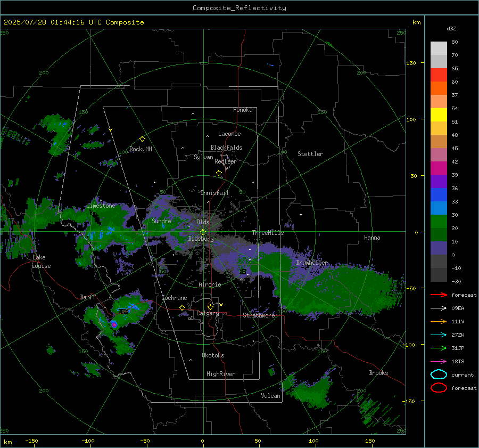Click the RedDeer city label
Viewport: 479px width, 448px height.
pyautogui.click(x=226, y=161)
